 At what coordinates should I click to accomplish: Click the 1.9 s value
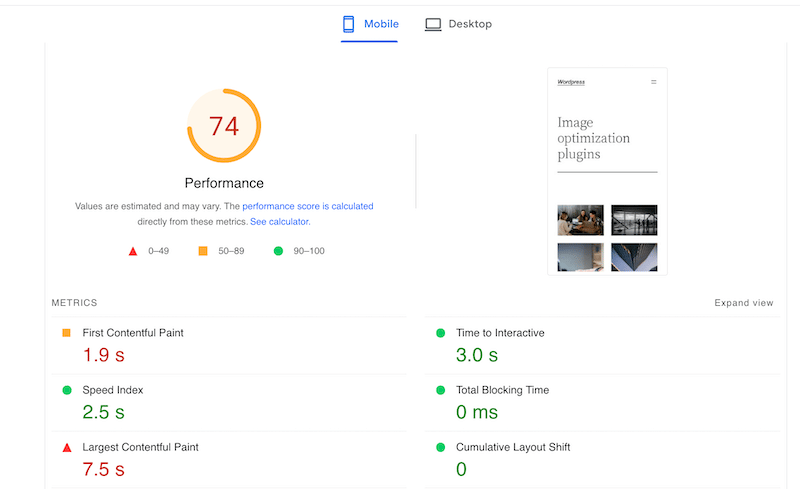[x=104, y=355]
